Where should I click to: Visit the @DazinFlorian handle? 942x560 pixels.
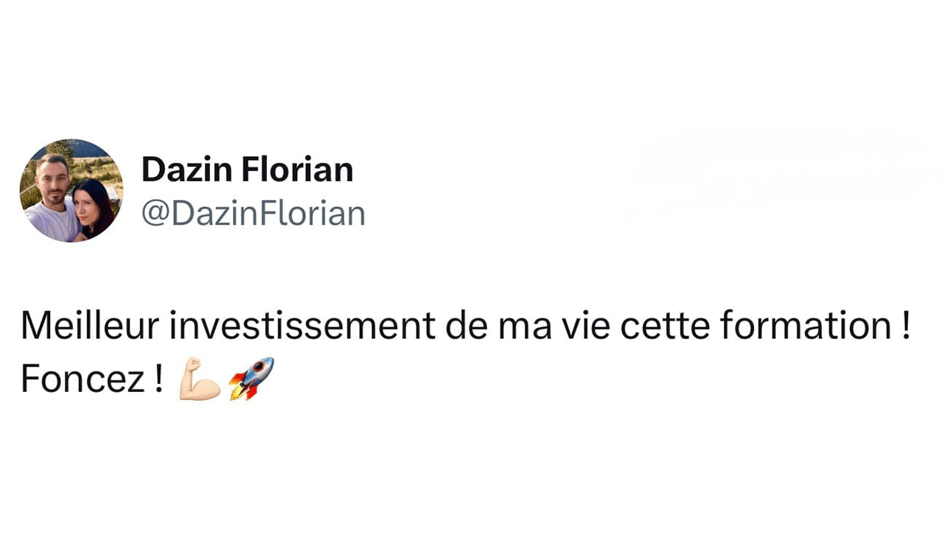click(253, 214)
